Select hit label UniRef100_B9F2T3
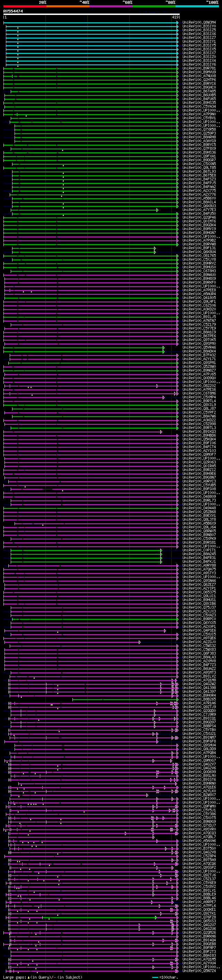Image resolution: width=222 pixels, height=980 pixels. pyautogui.click(x=199, y=952)
